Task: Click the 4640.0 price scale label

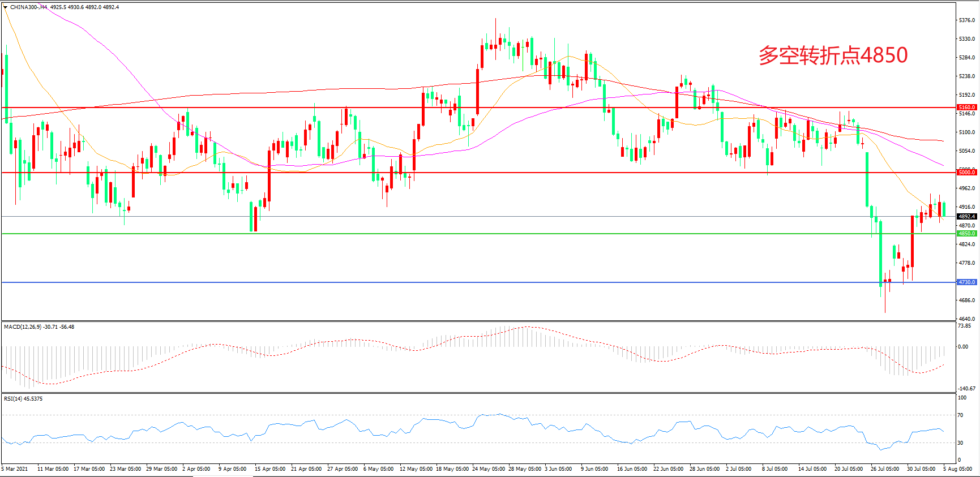Action: click(967, 319)
